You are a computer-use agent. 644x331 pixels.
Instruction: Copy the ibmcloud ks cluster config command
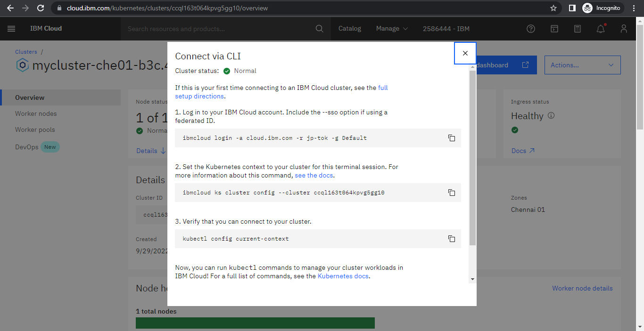tap(451, 193)
